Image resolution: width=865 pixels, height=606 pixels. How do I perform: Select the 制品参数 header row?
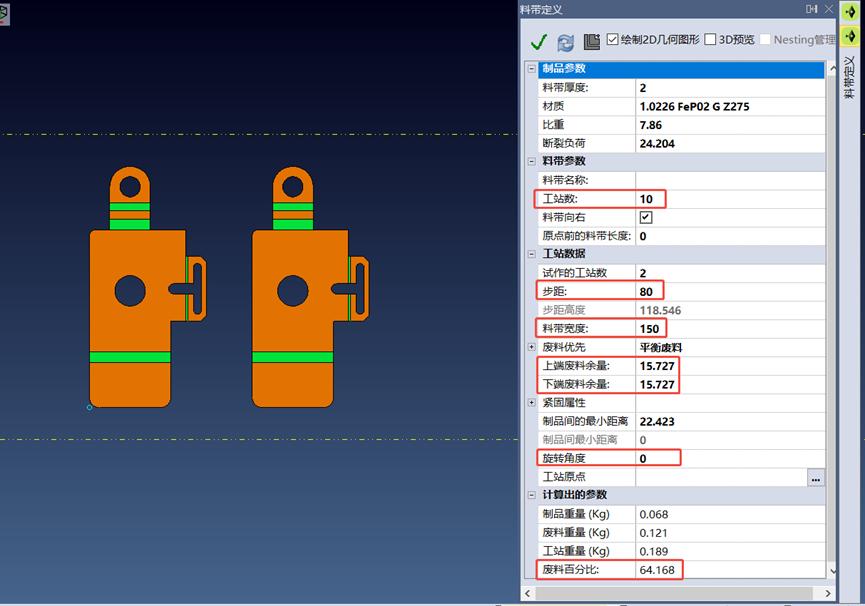pos(681,69)
